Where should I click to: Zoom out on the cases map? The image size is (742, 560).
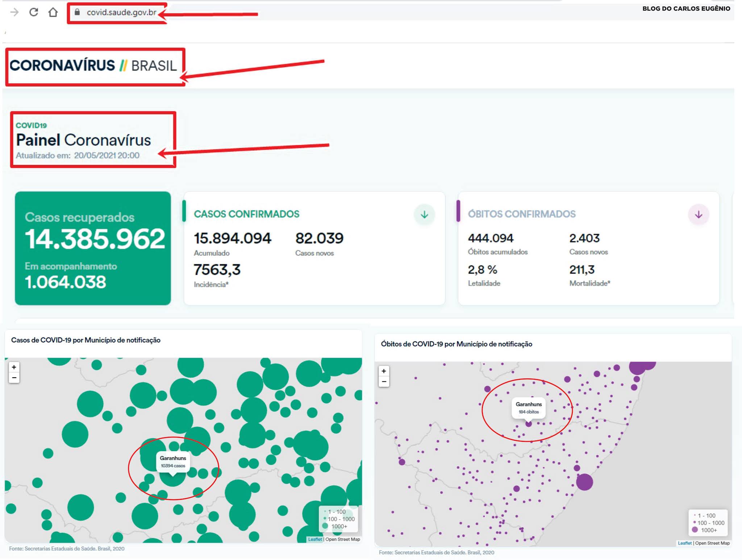point(14,378)
